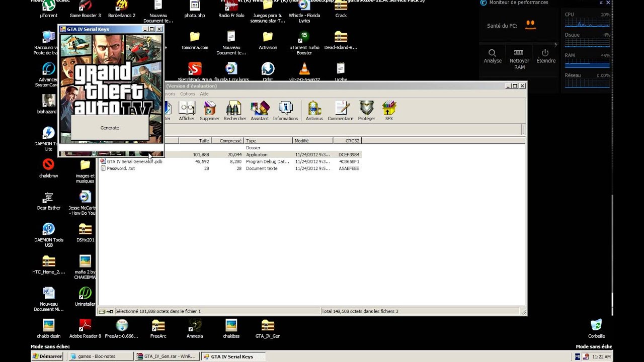Open the Dead-Island-R archive icon
The image size is (644, 362).
click(x=341, y=41)
